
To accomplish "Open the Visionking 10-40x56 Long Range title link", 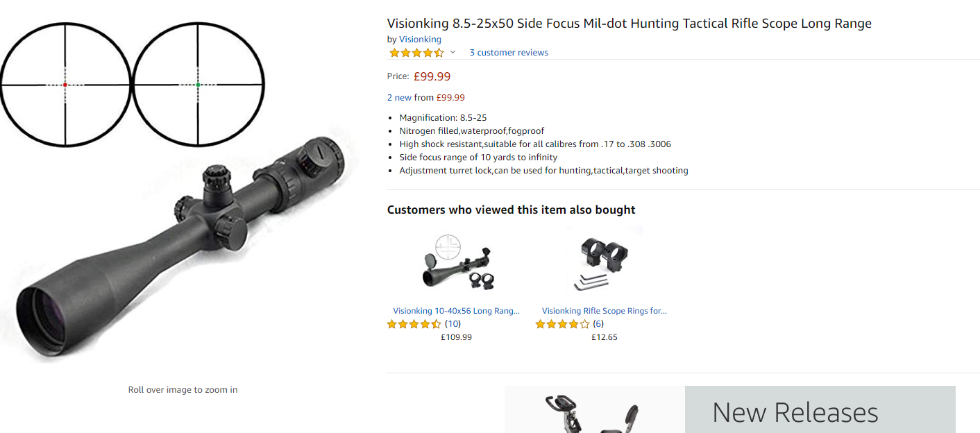I will click(x=456, y=311).
